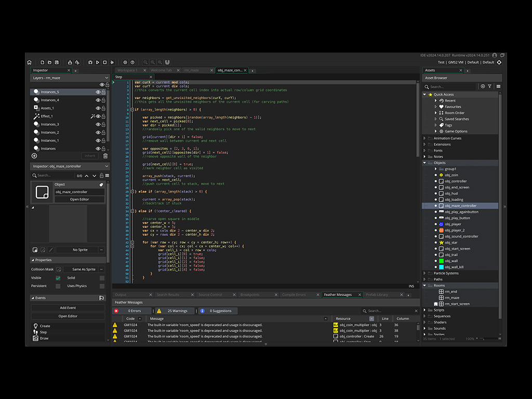Collapse the Objects folder in Asset Browser
The image size is (532, 399).
pyautogui.click(x=424, y=163)
